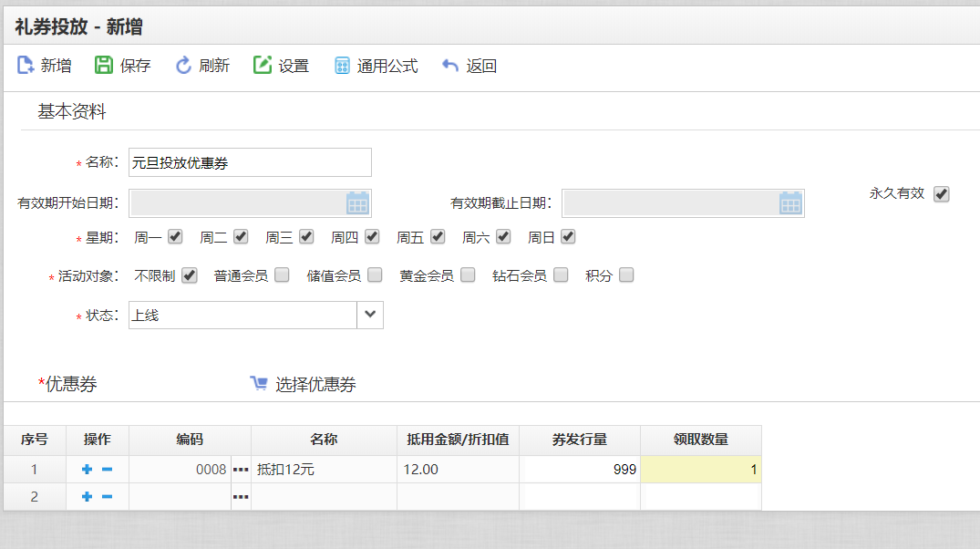Refresh the page using 刷新 icon
This screenshot has height=549, width=980.
point(183,66)
